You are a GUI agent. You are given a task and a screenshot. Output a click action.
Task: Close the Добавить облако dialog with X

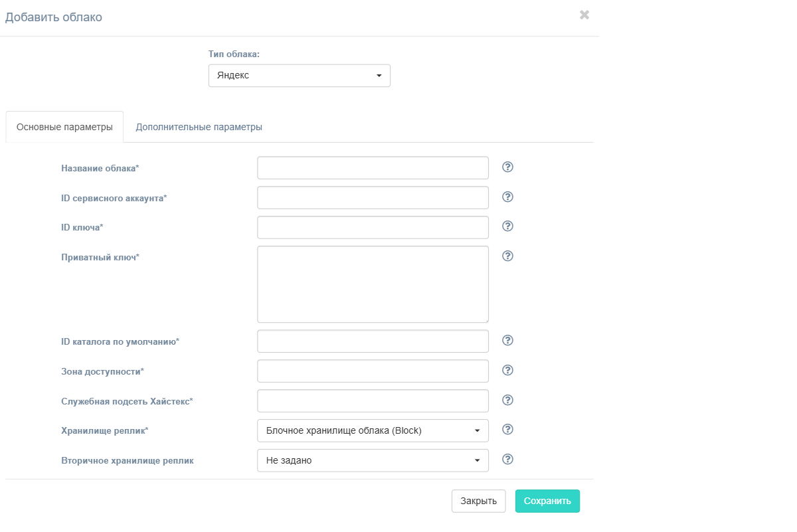pos(584,15)
